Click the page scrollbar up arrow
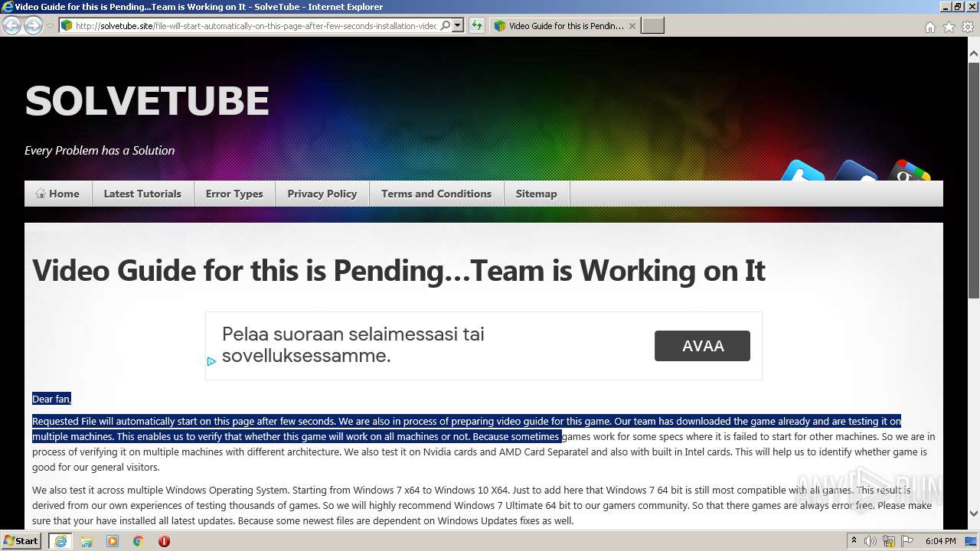This screenshot has height=551, width=980. 974,54
